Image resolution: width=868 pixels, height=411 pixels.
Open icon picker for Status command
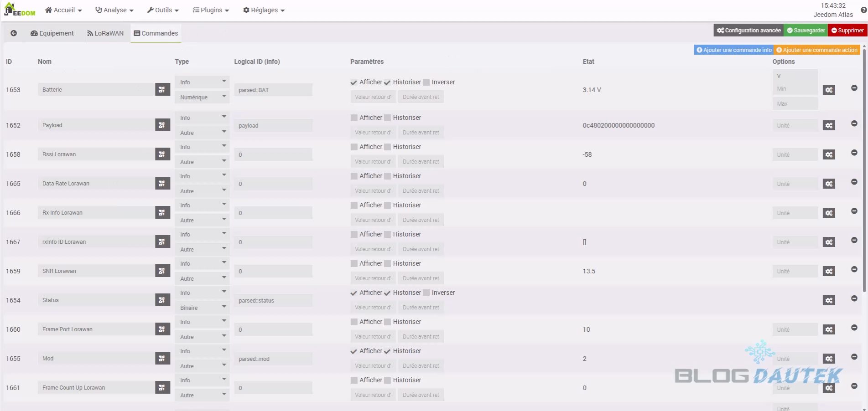[x=162, y=300]
